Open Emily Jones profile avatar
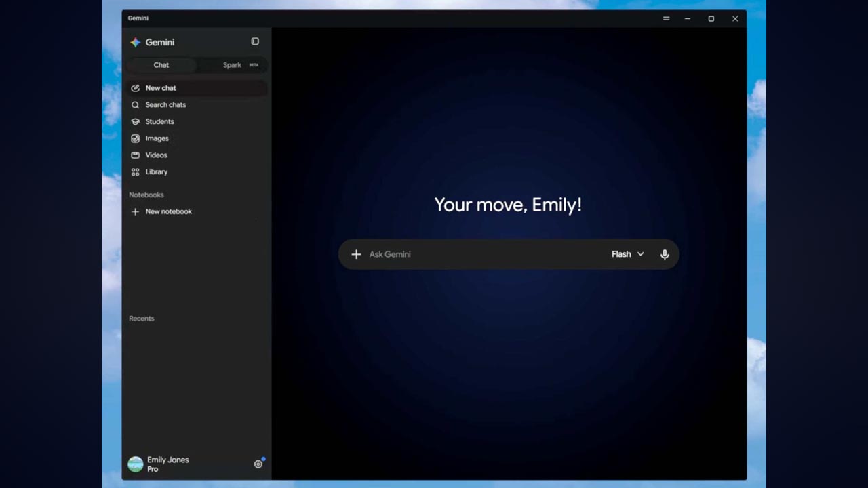The image size is (868, 488). click(136, 464)
